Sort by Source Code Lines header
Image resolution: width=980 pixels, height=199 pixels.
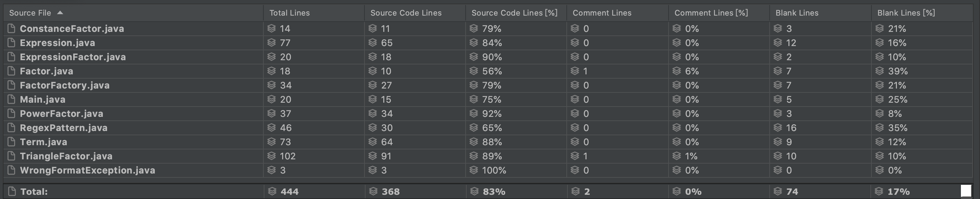point(406,13)
